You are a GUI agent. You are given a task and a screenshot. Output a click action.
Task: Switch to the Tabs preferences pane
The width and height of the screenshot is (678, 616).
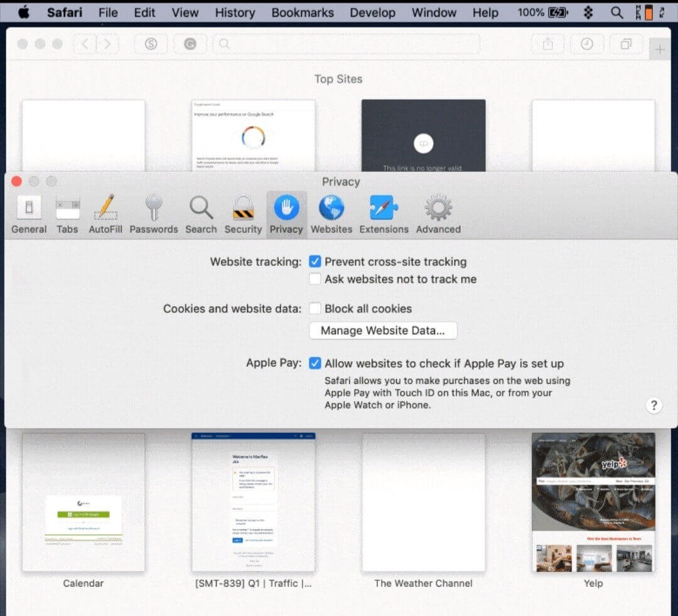(x=67, y=214)
